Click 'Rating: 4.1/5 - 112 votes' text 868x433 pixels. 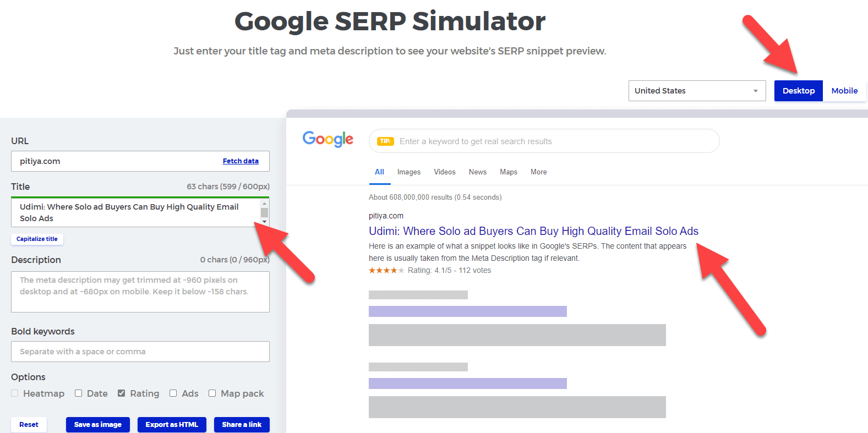(x=449, y=270)
